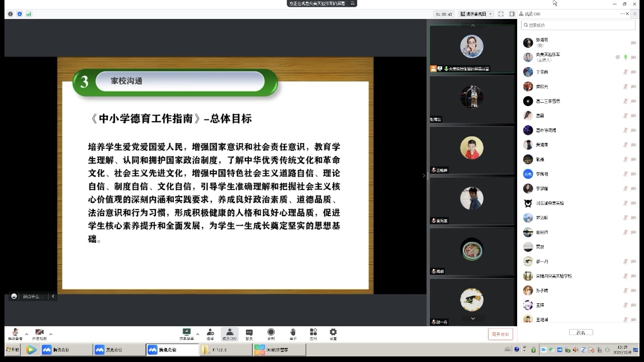Switch to 历史会议 taskbar window

[117, 350]
